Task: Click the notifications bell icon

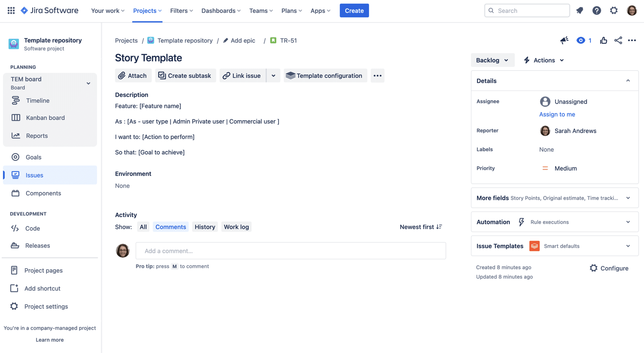Action: coord(580,10)
